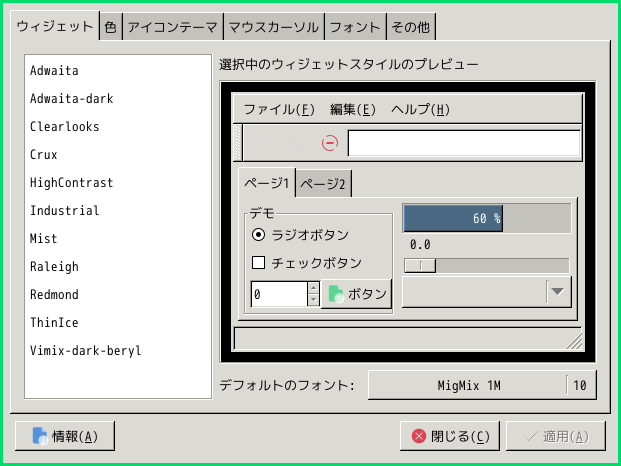Click the green file icon on ボタン button
Image resolution: width=621 pixels, height=466 pixels.
pyautogui.click(x=336, y=294)
